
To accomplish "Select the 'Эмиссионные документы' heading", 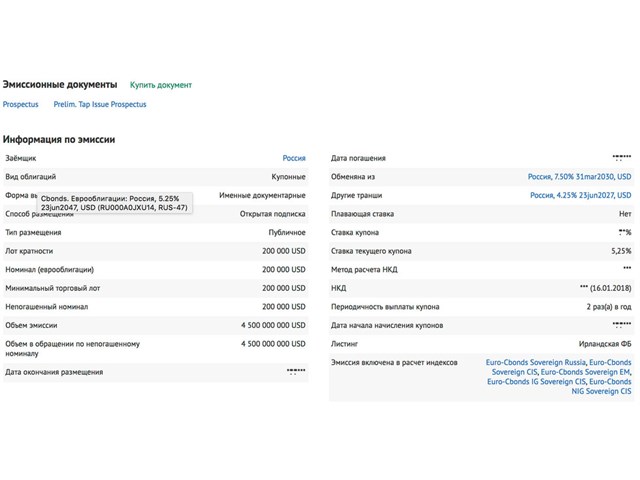I will (60, 84).
